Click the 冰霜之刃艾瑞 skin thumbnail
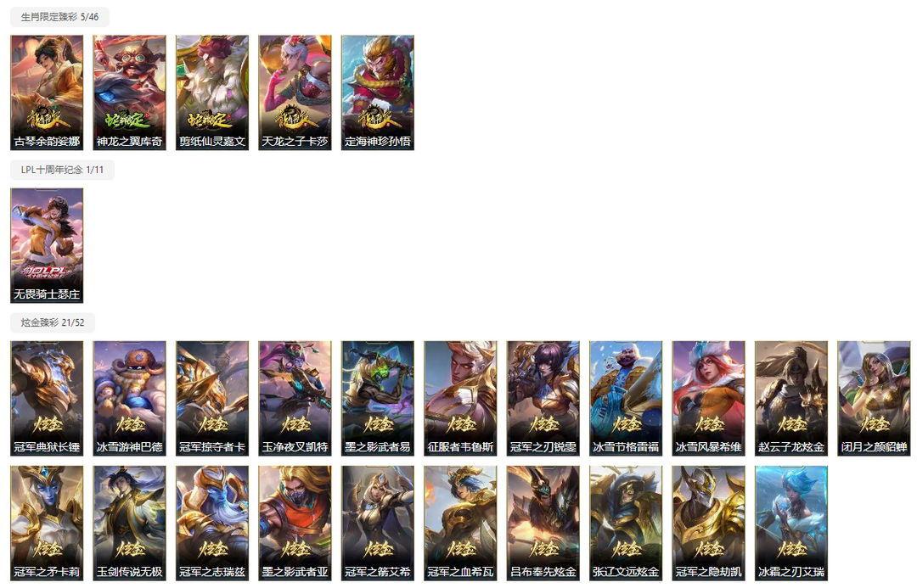917x588 pixels. click(791, 524)
